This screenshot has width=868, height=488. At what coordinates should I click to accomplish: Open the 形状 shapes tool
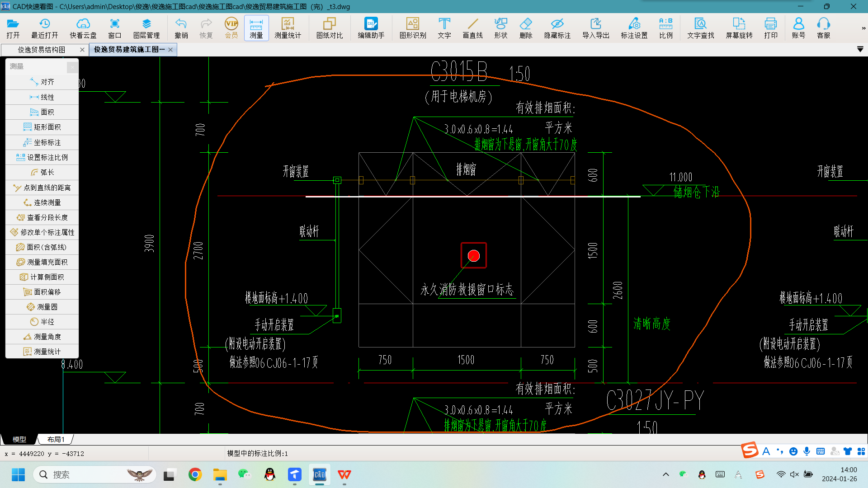point(501,28)
